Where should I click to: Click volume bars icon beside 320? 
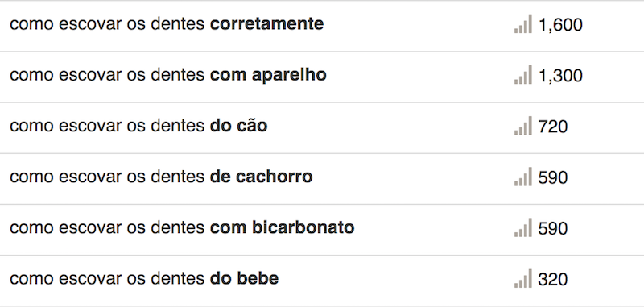coord(522,279)
